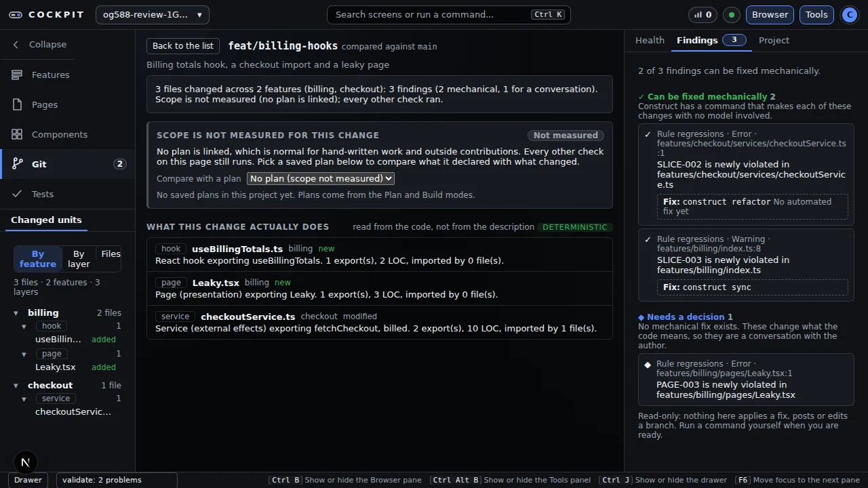This screenshot has height=488, width=868.
Task: Group changed units By feature
Action: 37,259
